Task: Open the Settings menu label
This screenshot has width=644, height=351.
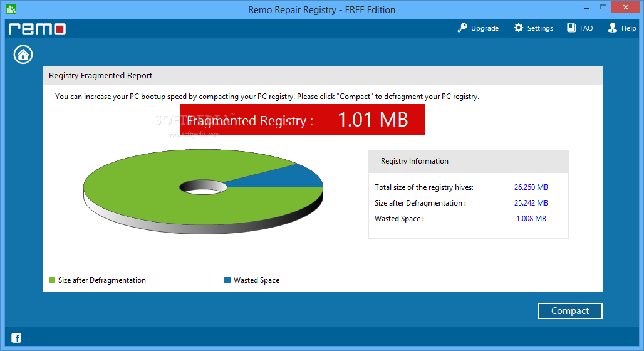Action: 540,28
